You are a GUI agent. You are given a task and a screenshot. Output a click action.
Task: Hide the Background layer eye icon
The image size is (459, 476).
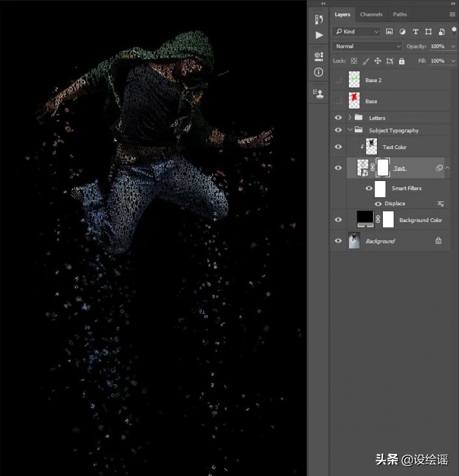tap(338, 241)
